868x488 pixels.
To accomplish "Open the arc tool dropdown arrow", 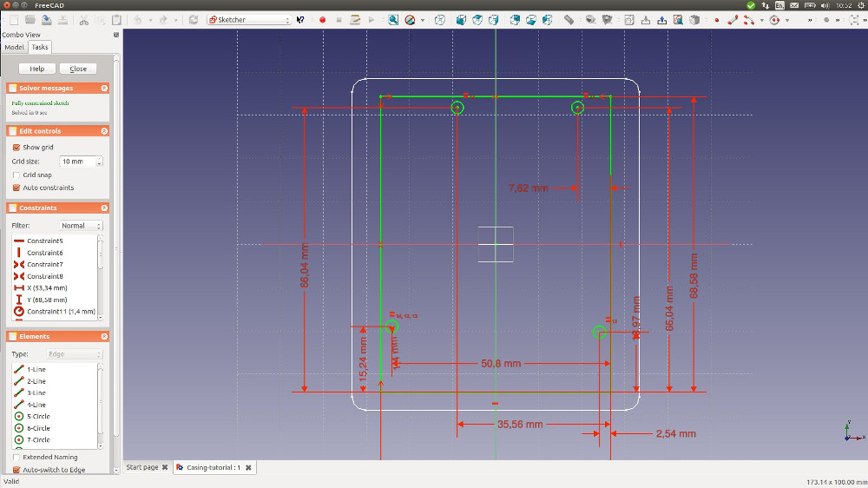I will pos(762,20).
